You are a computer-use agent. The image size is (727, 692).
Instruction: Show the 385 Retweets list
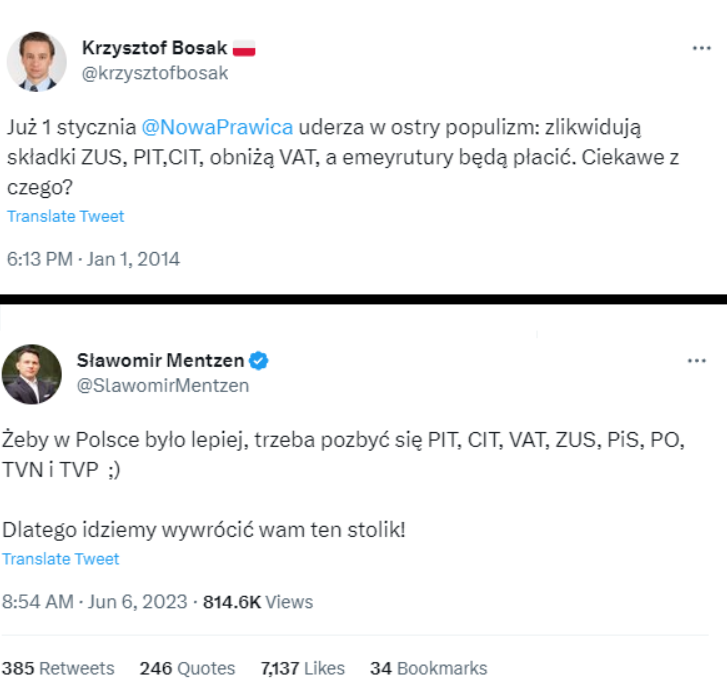(58, 668)
